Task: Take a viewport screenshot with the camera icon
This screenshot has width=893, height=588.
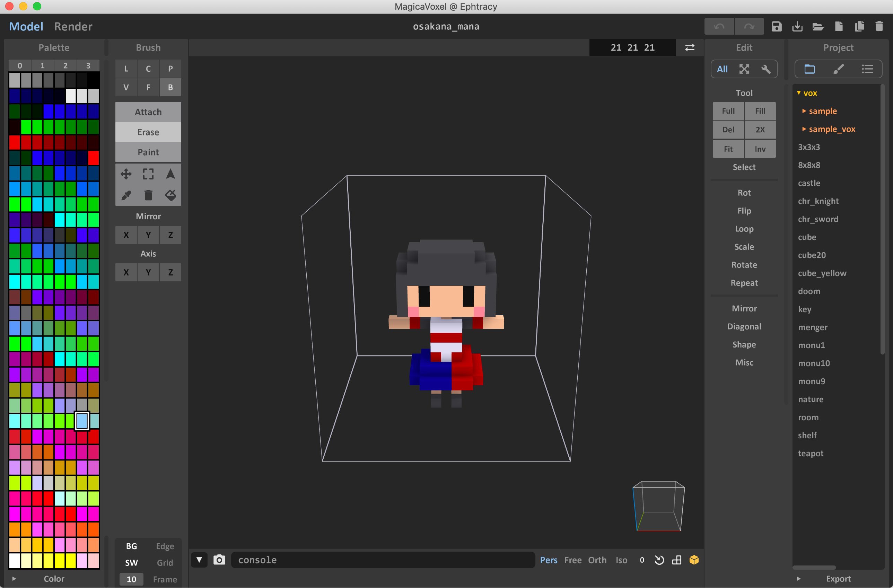Action: [x=219, y=560]
